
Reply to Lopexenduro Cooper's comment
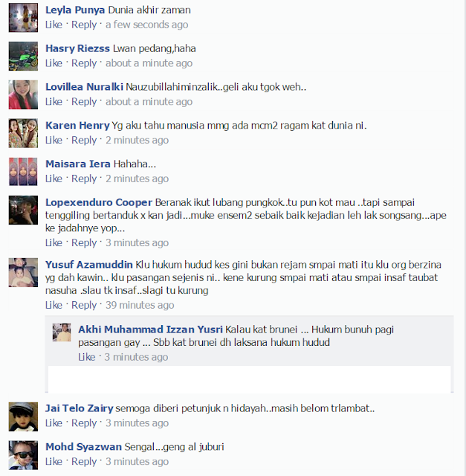[84, 243]
